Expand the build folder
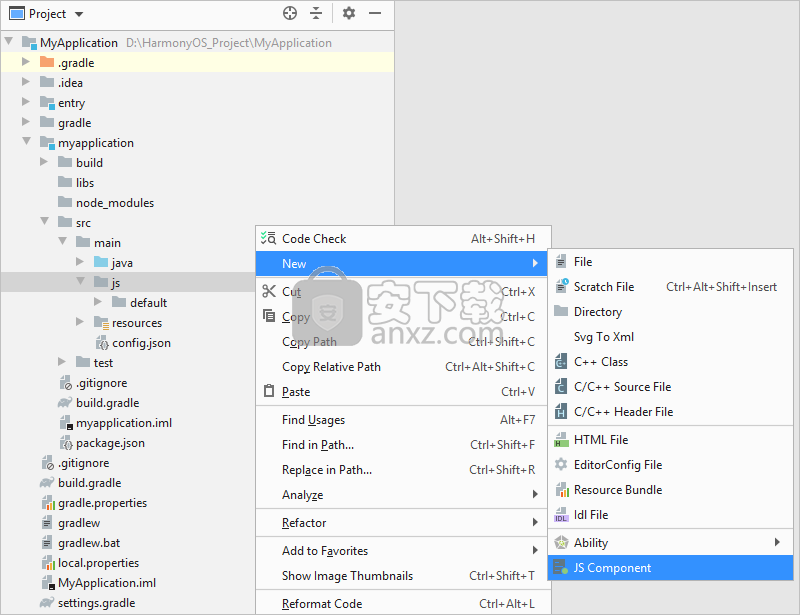Screen dimensions: 800x615 click(44, 162)
